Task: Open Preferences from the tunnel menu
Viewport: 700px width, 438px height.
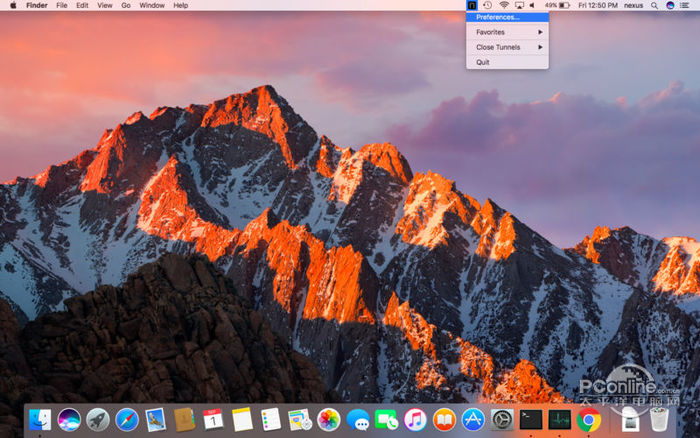Action: point(497,17)
